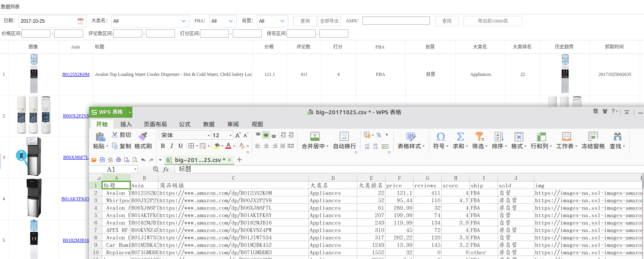Image resolution: width=644 pixels, height=259 pixels.
Task: Click the 合并居中 merge and center icon
Action: click(x=315, y=137)
